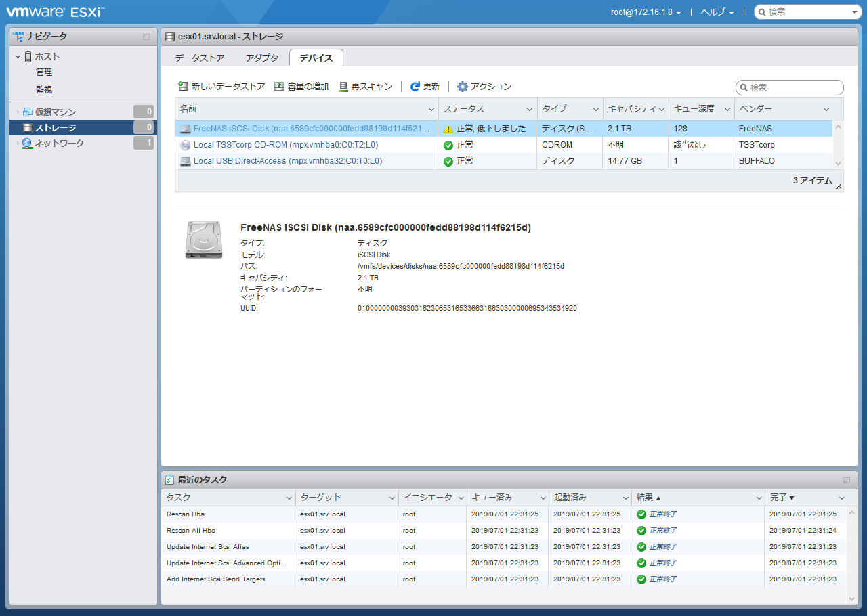Open the Vendor column dropdown arrow

pyautogui.click(x=826, y=110)
